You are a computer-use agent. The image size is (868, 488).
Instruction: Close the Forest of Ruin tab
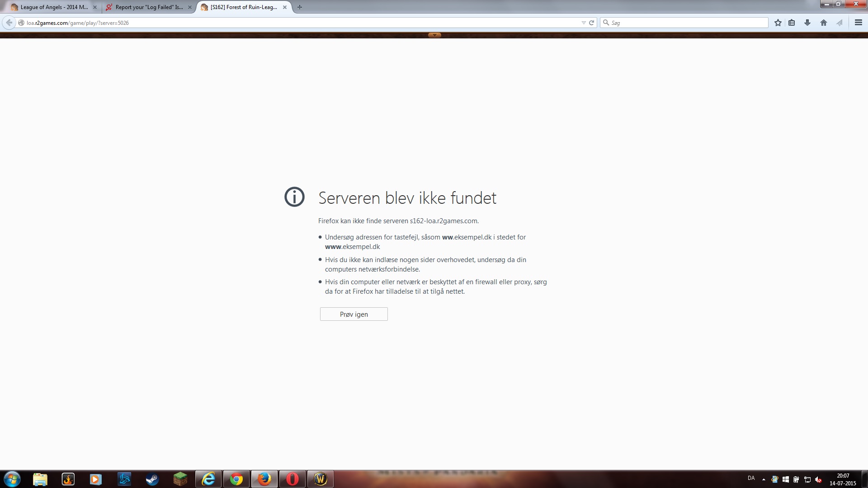285,7
